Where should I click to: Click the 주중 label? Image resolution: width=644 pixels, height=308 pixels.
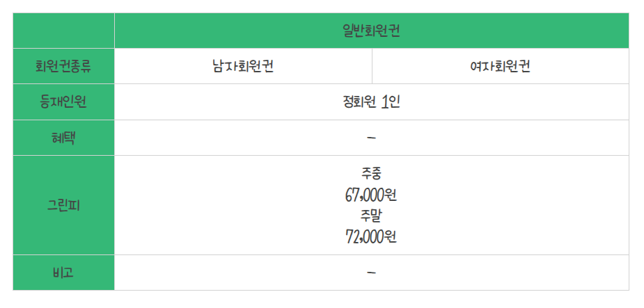tap(371, 175)
